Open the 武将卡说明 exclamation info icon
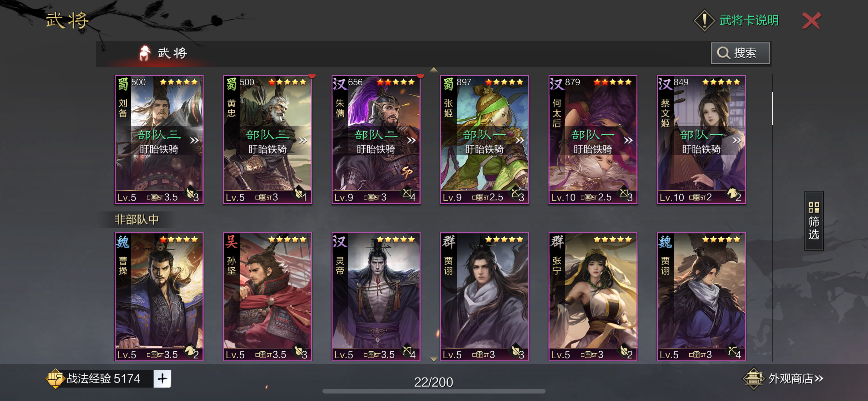 [704, 21]
